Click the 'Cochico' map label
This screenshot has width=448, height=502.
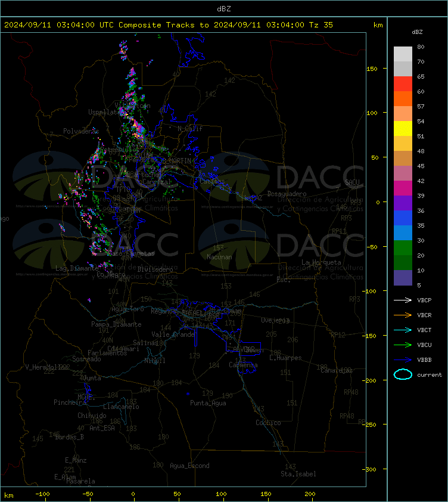pos(268,423)
